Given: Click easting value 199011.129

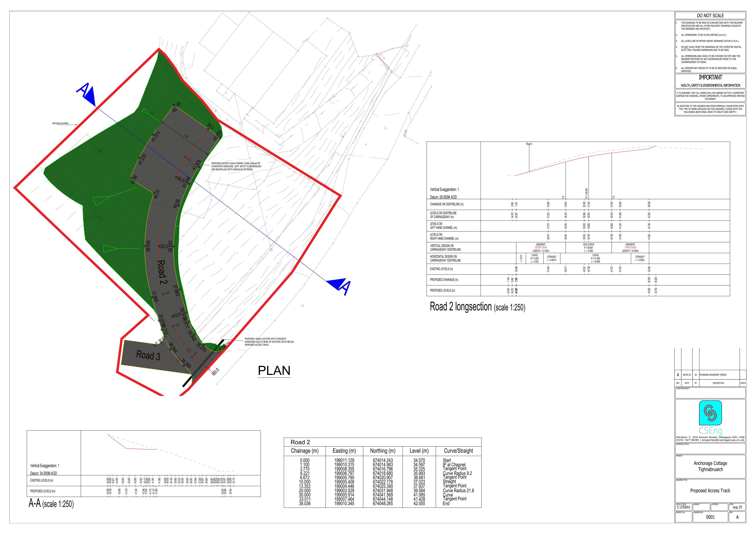Looking at the screenshot, I should click(344, 460).
